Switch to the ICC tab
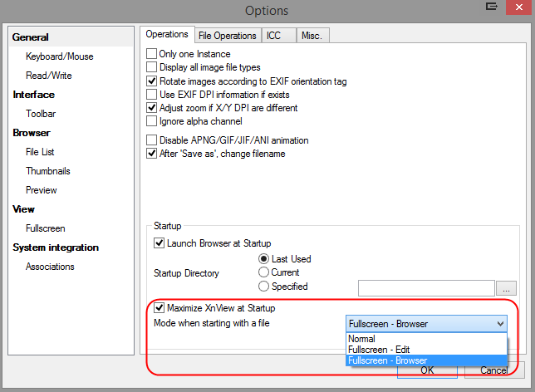 point(278,36)
